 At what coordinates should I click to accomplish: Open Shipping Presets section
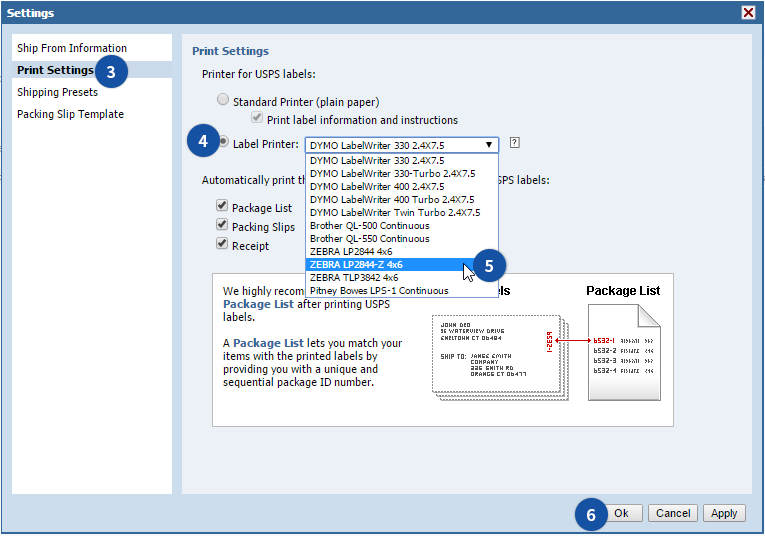click(x=92, y=92)
